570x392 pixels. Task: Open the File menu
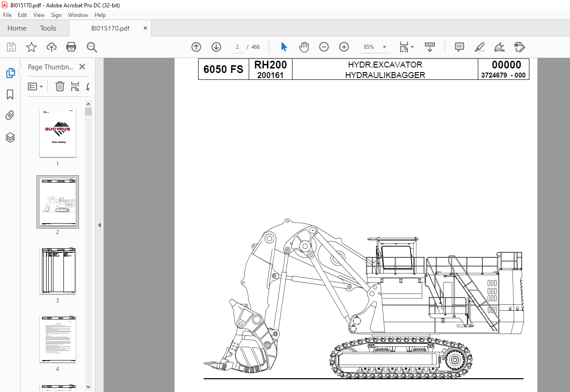point(7,15)
